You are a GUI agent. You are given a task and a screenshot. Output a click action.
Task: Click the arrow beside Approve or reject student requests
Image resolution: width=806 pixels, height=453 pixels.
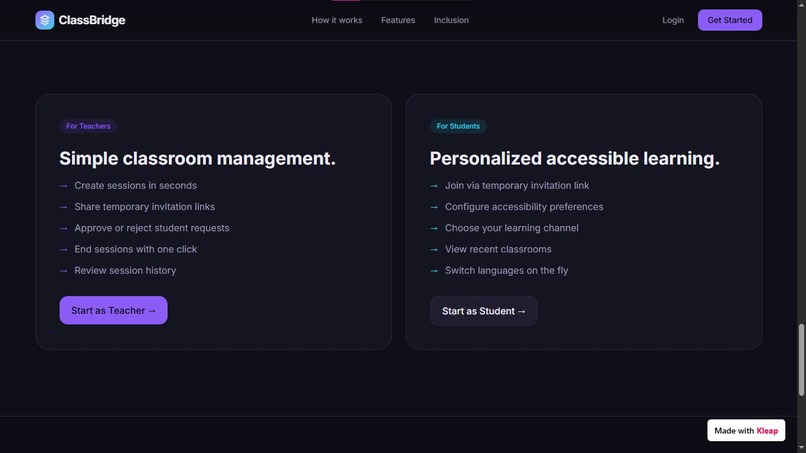(64, 228)
